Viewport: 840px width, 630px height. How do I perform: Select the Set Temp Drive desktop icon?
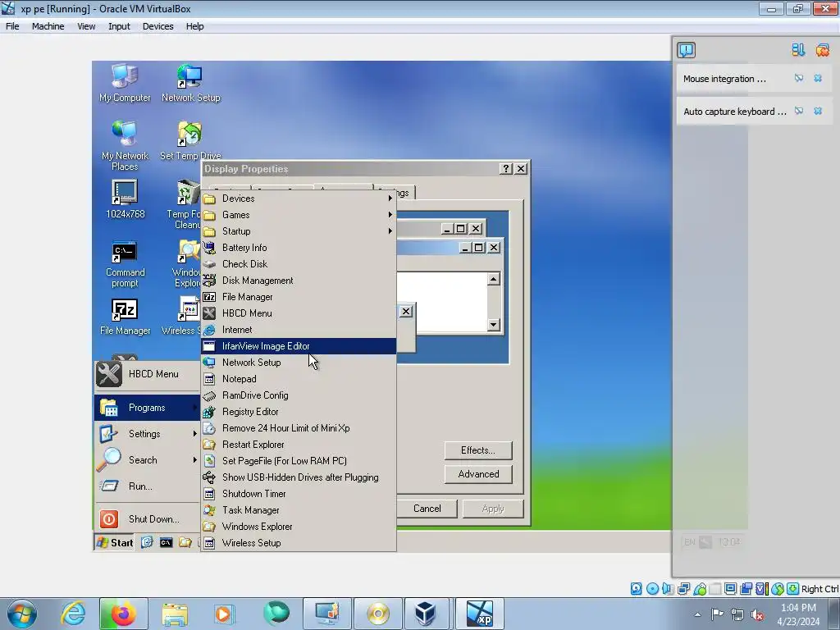[x=190, y=141]
